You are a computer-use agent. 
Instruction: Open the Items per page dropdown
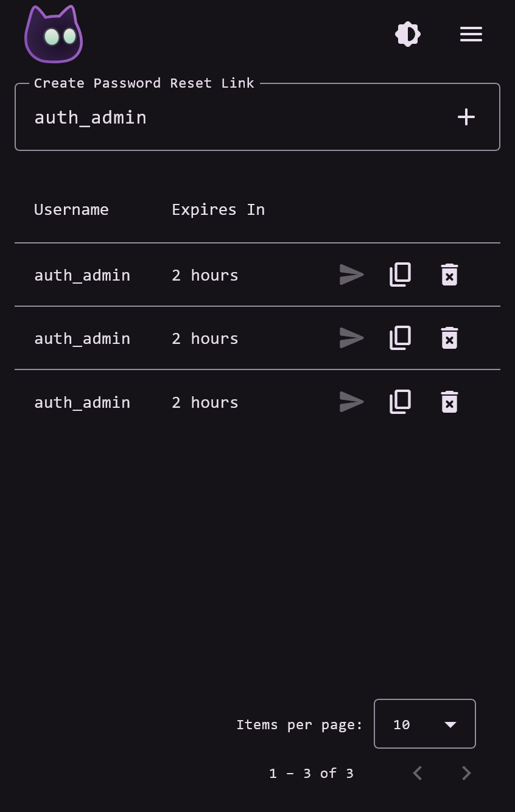(x=425, y=724)
